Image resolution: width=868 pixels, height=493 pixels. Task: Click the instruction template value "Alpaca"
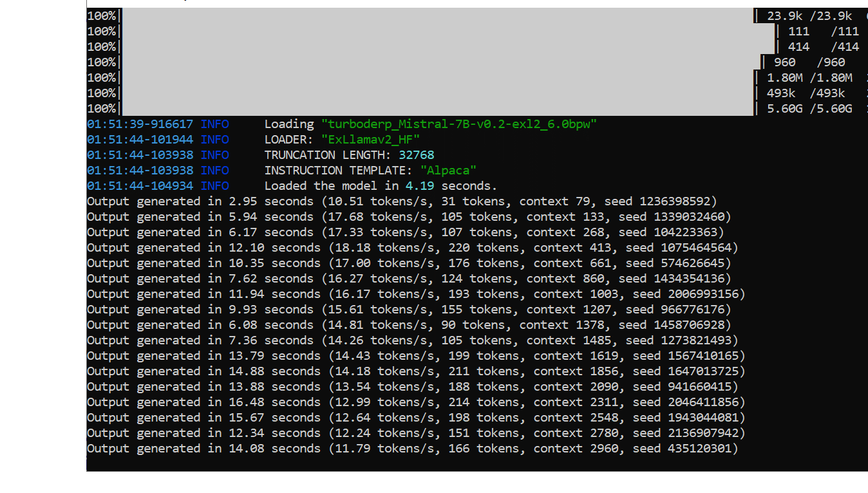pyautogui.click(x=448, y=171)
